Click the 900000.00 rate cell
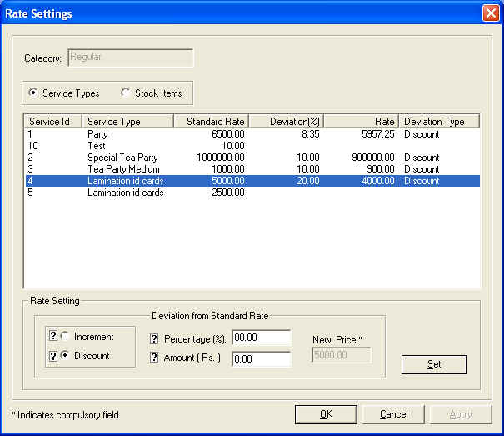Viewport: 504px width, 436px height. pyautogui.click(x=373, y=158)
